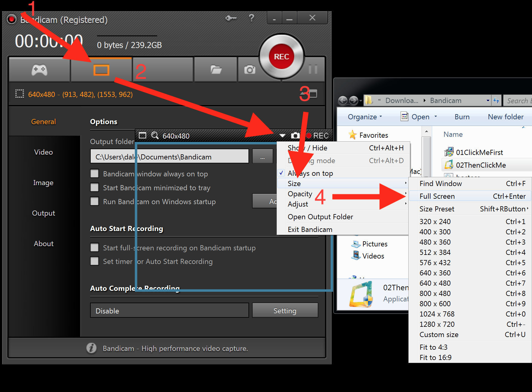Enable Set timer for Auto Start Recording
The height and width of the screenshot is (392, 532).
pos(95,261)
